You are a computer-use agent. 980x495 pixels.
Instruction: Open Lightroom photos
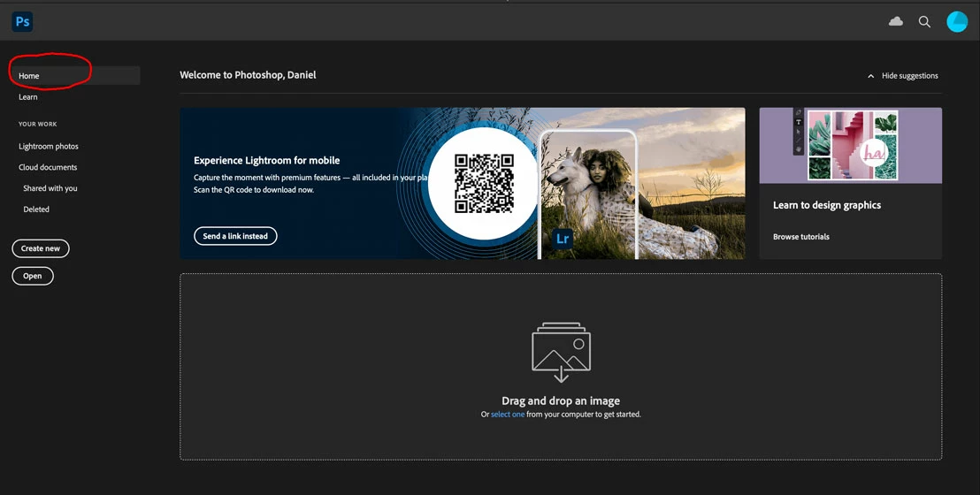pos(48,146)
